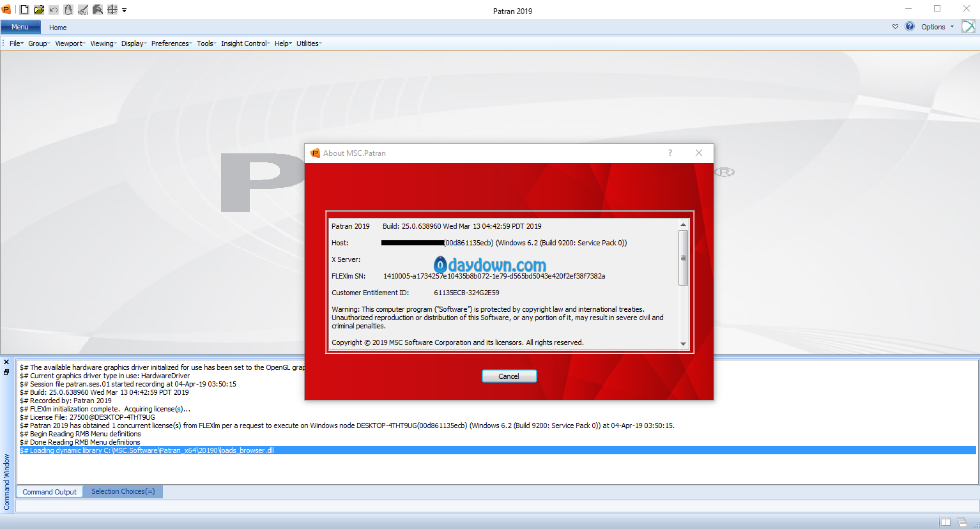Click the Patran application logo icon

coord(6,9)
